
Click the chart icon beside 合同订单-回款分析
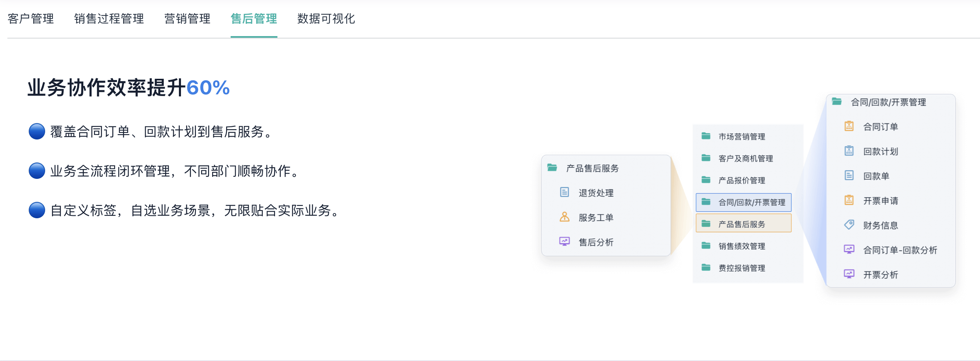849,249
